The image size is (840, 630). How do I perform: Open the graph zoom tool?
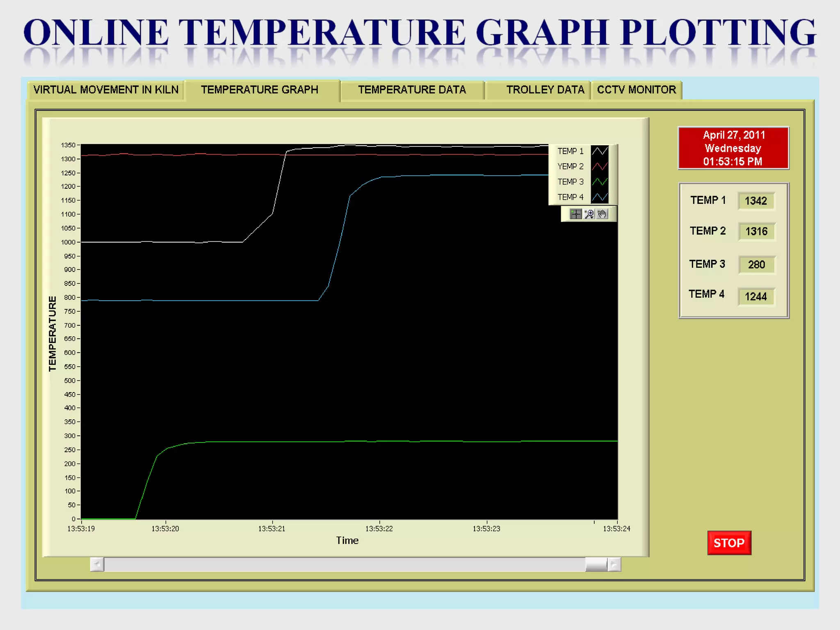pos(589,214)
